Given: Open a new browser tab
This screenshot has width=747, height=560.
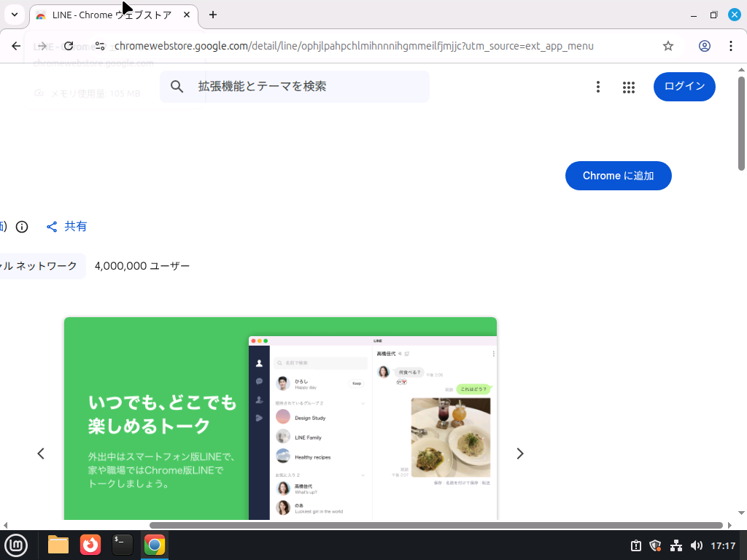Looking at the screenshot, I should [x=212, y=15].
